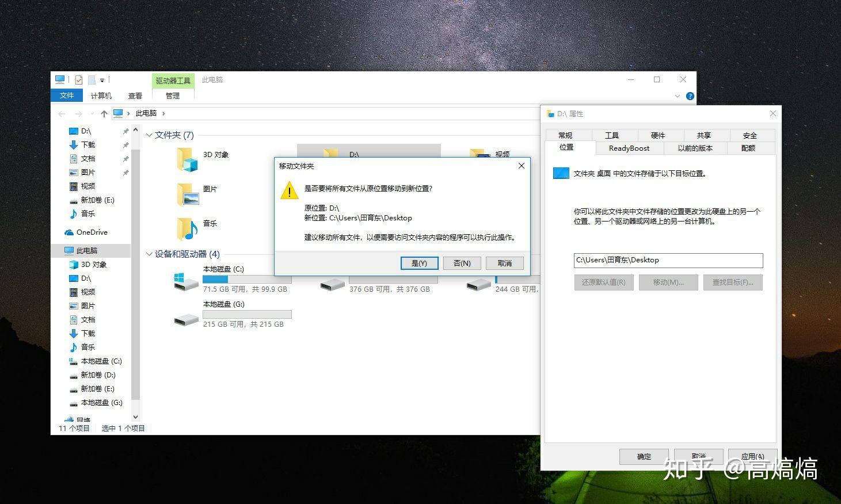841x504 pixels.
Task: Go up one level with the up arrow
Action: tap(104, 113)
